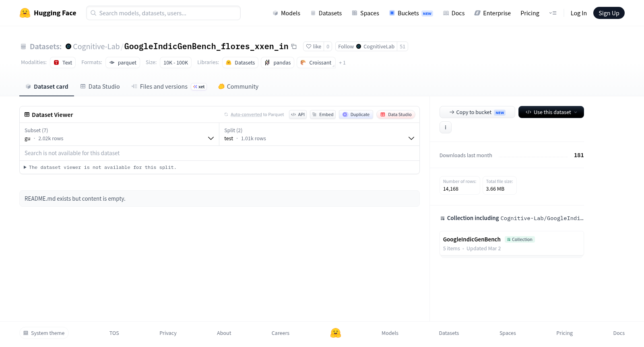
Task: Open Docs footer link
Action: (x=619, y=333)
